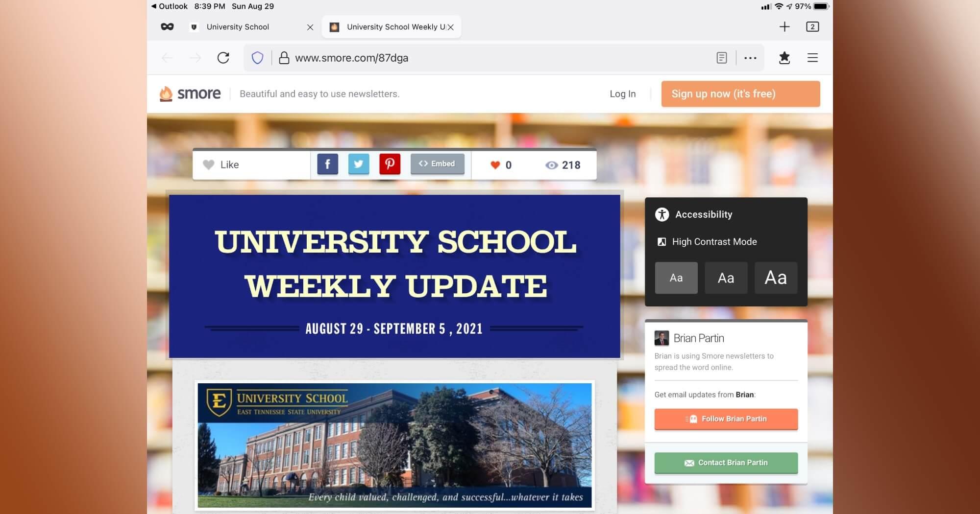Pin newsletter to Pinterest
980x514 pixels.
point(390,164)
